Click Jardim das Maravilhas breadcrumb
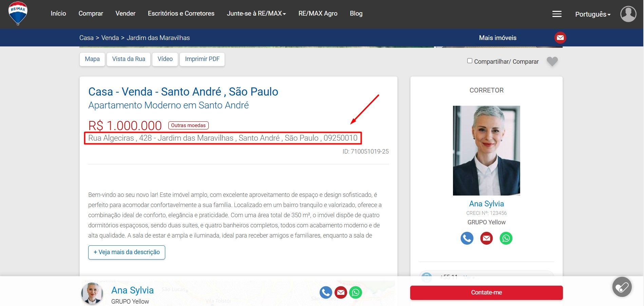 point(158,38)
